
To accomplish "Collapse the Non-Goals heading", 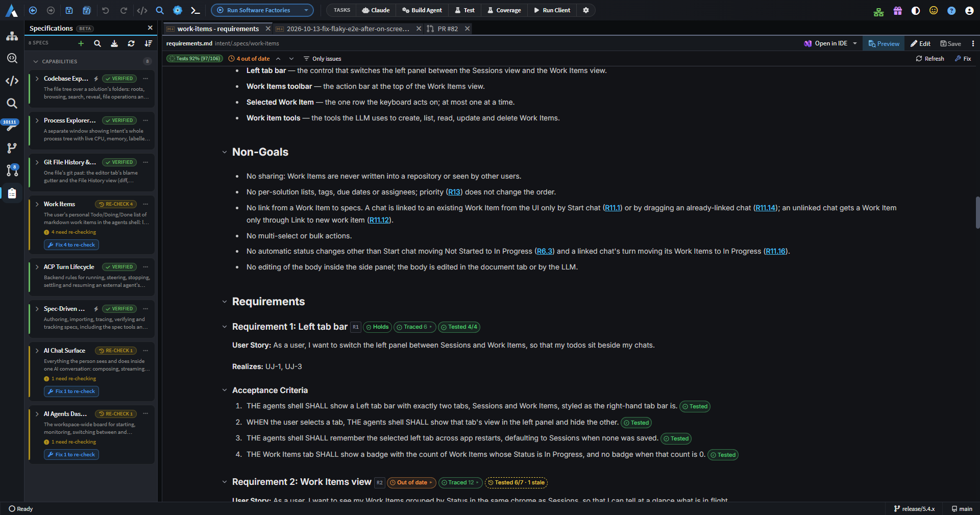I will 225,152.
